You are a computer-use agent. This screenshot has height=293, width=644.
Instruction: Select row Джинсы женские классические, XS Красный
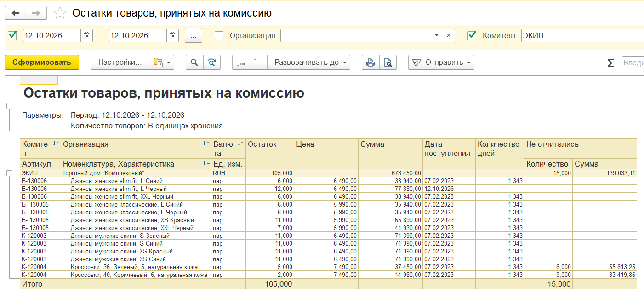136,220
